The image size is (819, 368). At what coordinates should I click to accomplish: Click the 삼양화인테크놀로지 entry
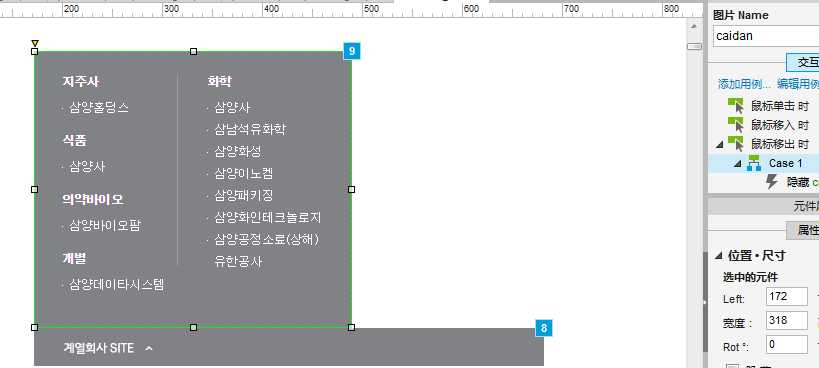point(267,218)
